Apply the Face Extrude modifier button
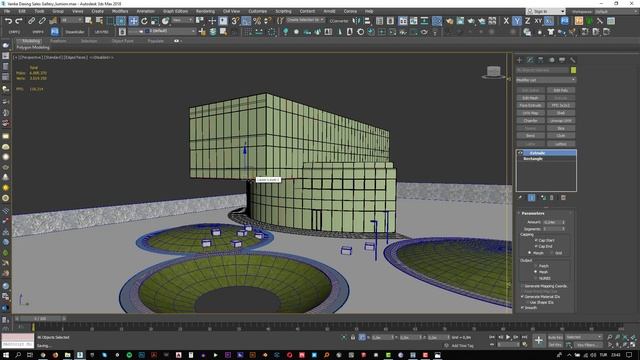Screen dimensions: 640x360 pos(530,105)
